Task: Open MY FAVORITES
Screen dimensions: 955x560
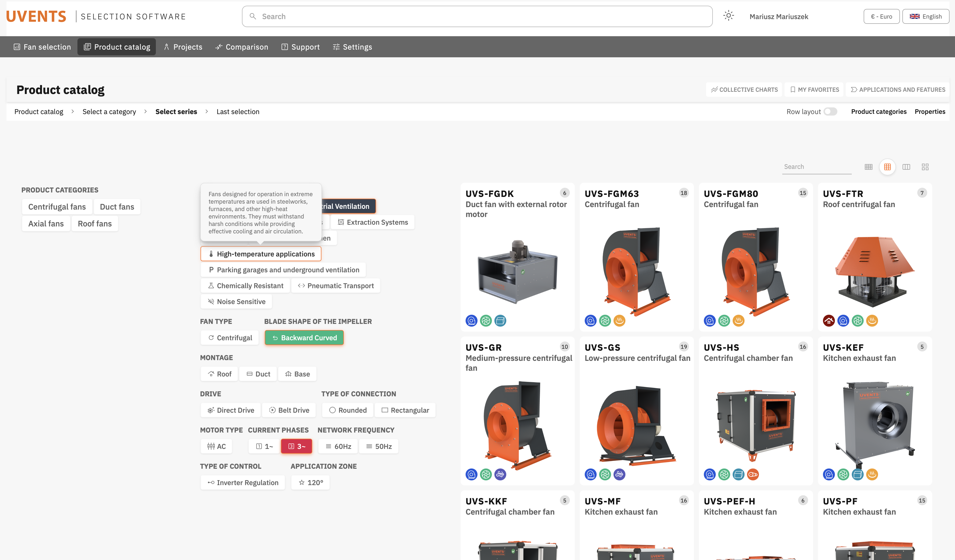Action: 814,90
